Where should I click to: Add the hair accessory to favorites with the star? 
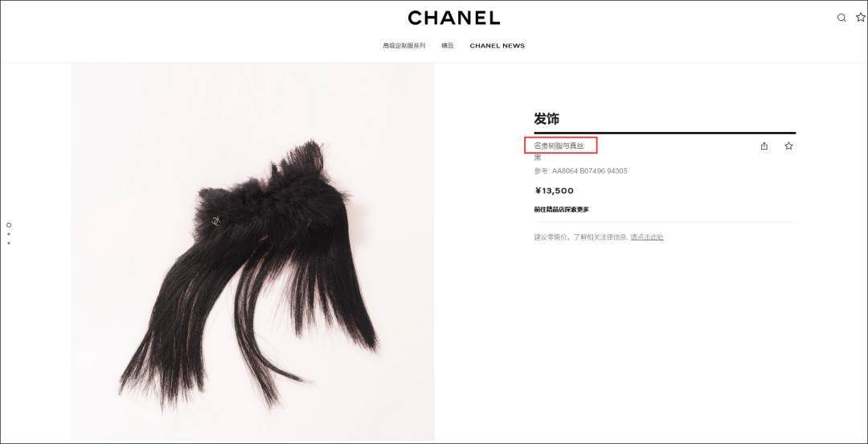(x=789, y=146)
